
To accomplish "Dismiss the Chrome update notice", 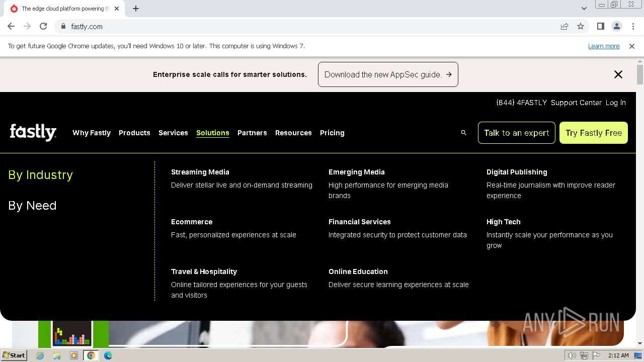I will [632, 46].
